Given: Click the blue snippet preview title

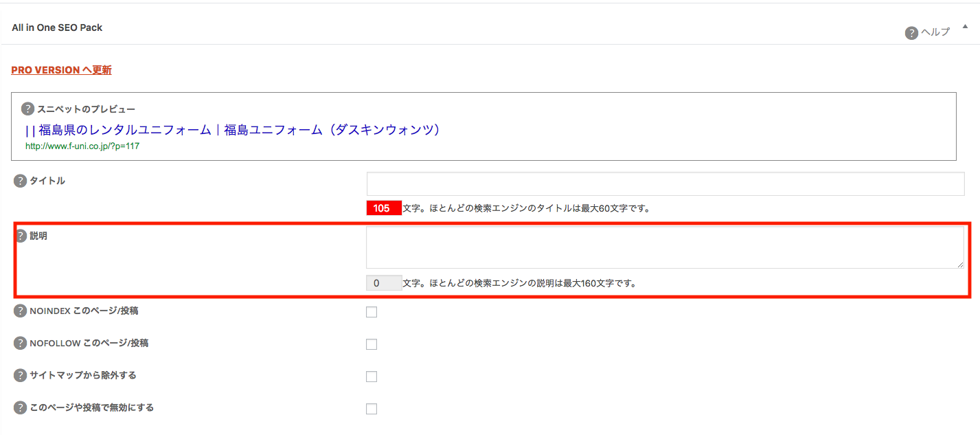Looking at the screenshot, I should (x=232, y=130).
